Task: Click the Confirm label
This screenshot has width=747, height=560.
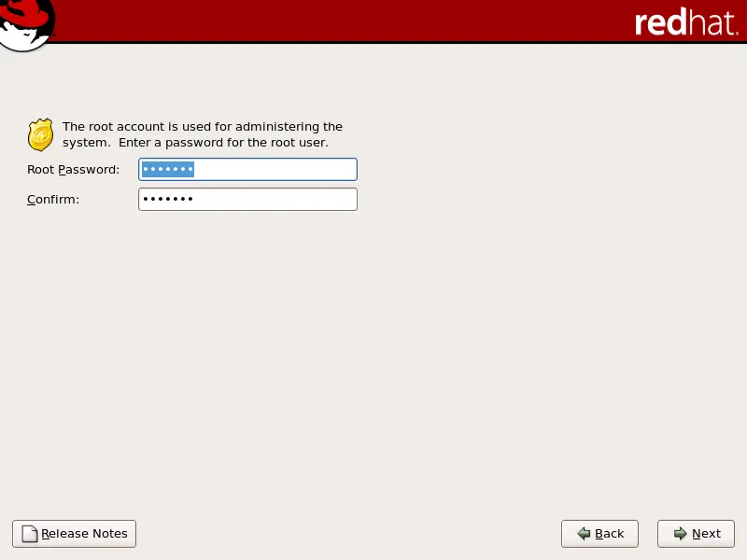Action: point(51,199)
